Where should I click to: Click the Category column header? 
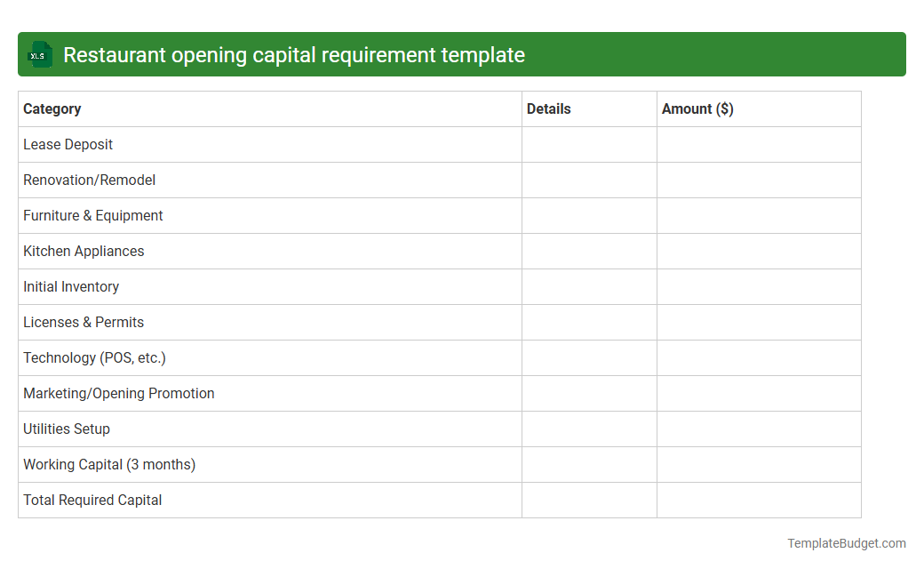pos(52,108)
